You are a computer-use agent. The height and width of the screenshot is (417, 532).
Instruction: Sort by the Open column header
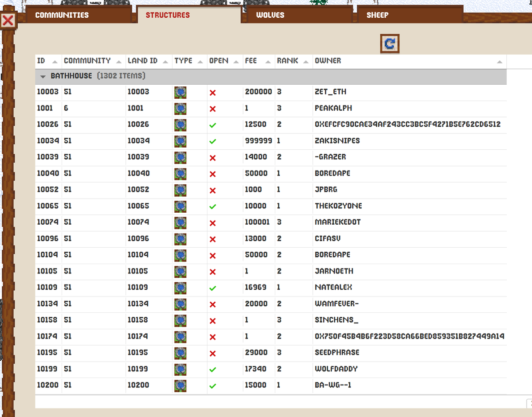(224, 61)
